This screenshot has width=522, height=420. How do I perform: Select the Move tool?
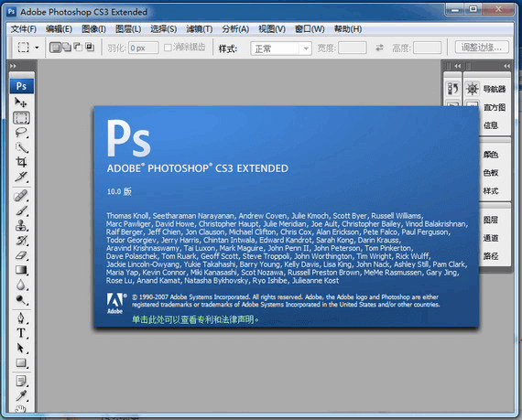[x=21, y=102]
